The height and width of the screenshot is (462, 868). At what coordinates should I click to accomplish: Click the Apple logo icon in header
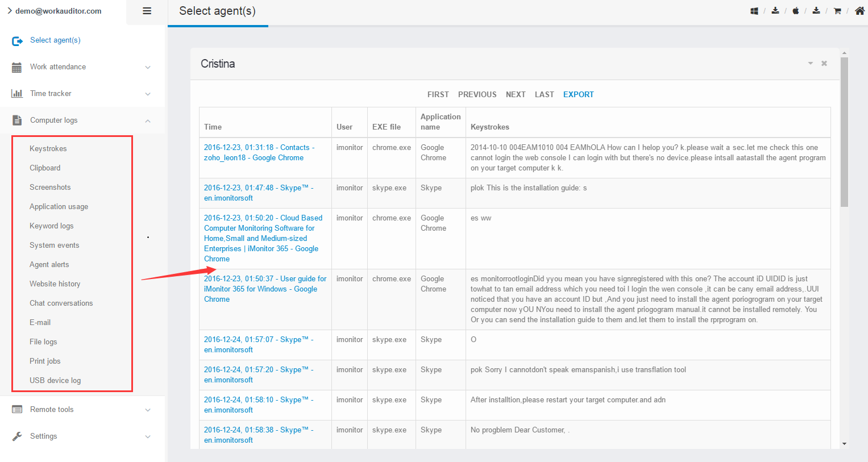pyautogui.click(x=796, y=11)
